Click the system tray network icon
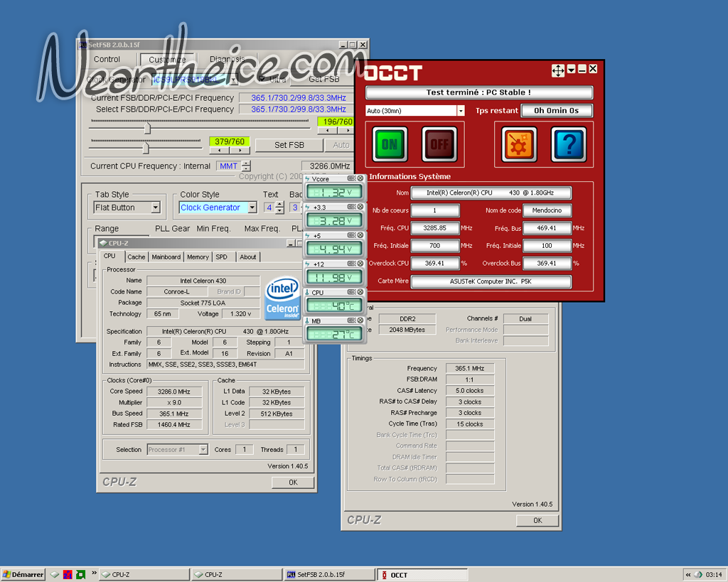The height and width of the screenshot is (582, 728). (698, 575)
